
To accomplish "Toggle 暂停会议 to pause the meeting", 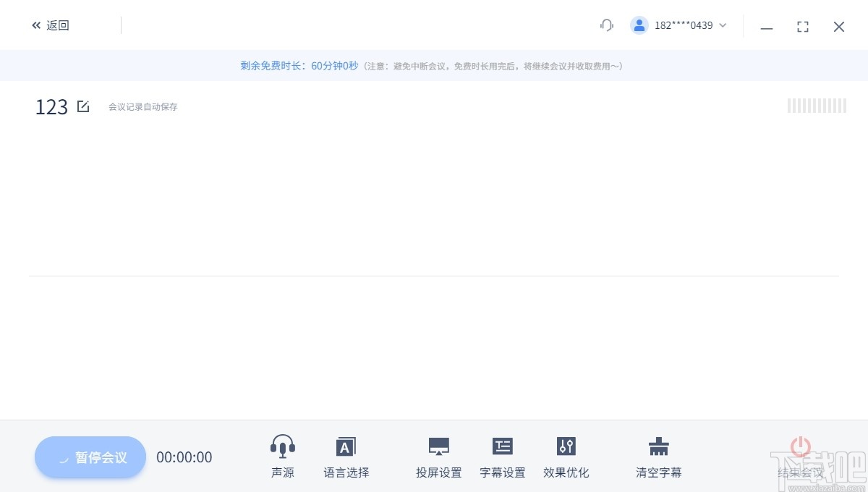I will click(90, 457).
